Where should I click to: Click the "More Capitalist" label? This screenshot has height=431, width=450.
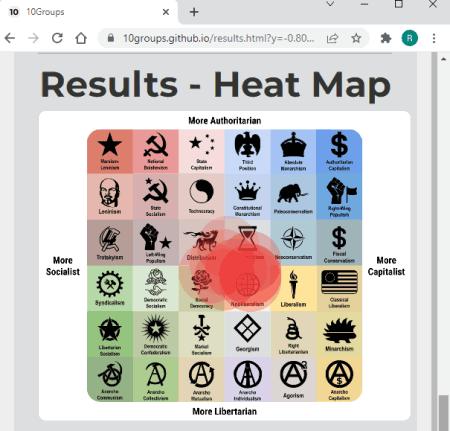[386, 266]
